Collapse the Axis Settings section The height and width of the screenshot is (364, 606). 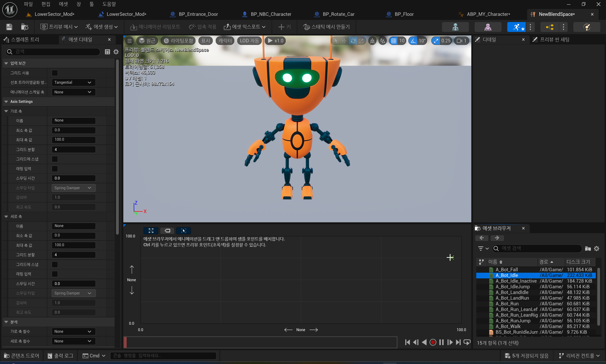pyautogui.click(x=6, y=101)
